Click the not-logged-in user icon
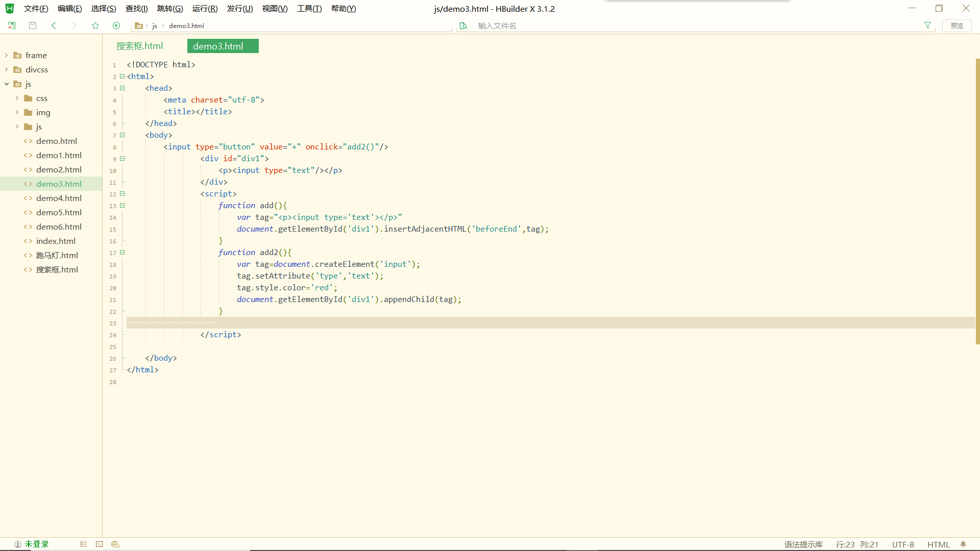This screenshot has width=980, height=551. tap(18, 544)
